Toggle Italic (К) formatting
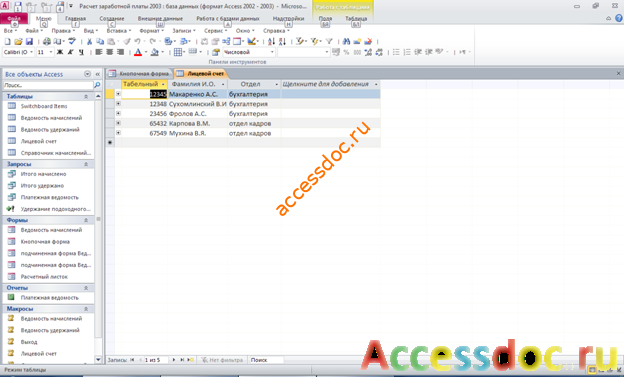Screen dimensions: 624x377 (x=70, y=52)
